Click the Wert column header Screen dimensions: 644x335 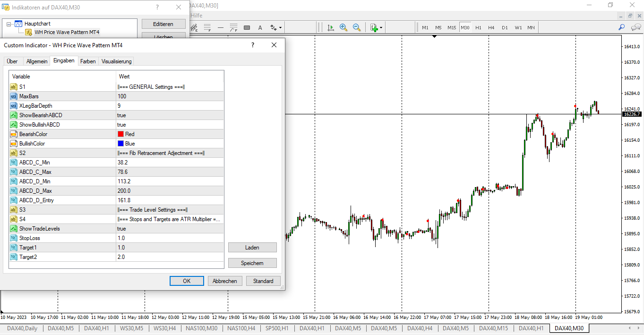pyautogui.click(x=170, y=77)
